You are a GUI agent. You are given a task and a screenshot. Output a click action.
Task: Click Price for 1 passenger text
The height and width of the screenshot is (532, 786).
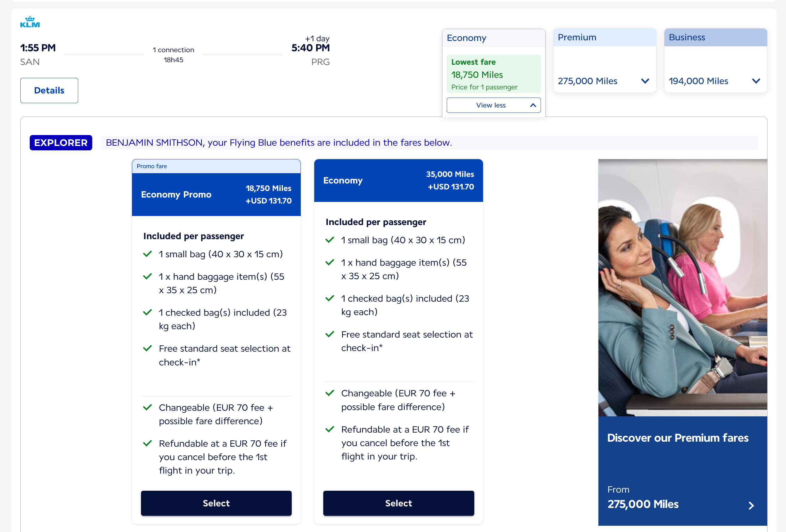point(484,87)
